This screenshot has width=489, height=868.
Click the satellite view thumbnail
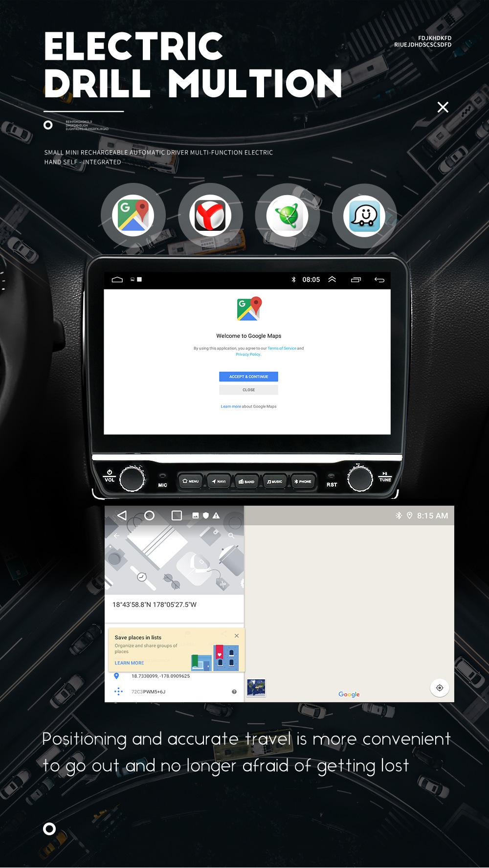click(256, 687)
